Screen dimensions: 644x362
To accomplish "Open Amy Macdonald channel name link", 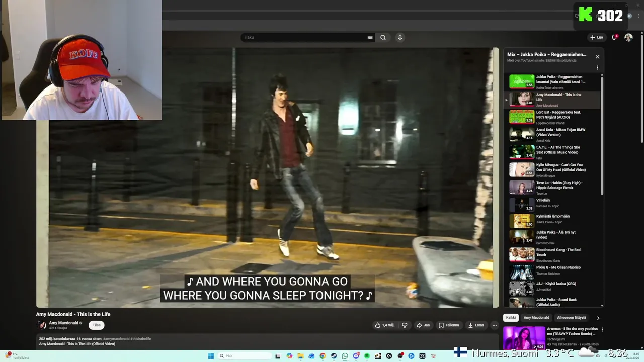I will tap(63, 323).
